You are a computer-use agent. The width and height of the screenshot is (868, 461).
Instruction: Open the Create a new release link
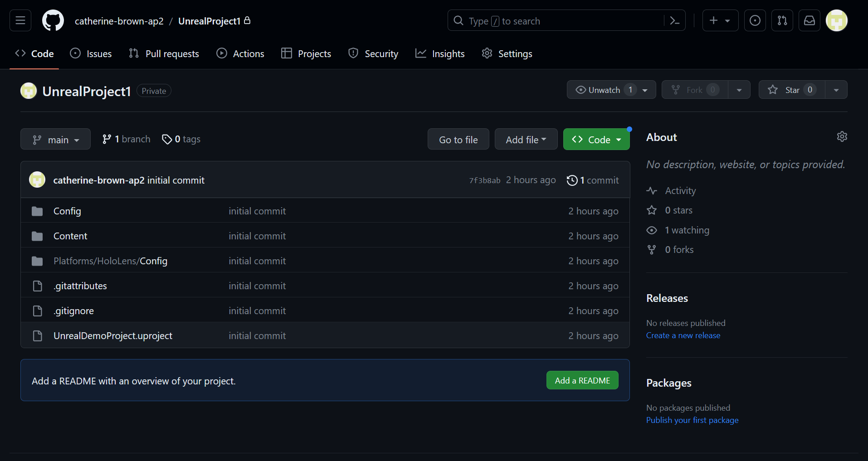[x=683, y=335]
